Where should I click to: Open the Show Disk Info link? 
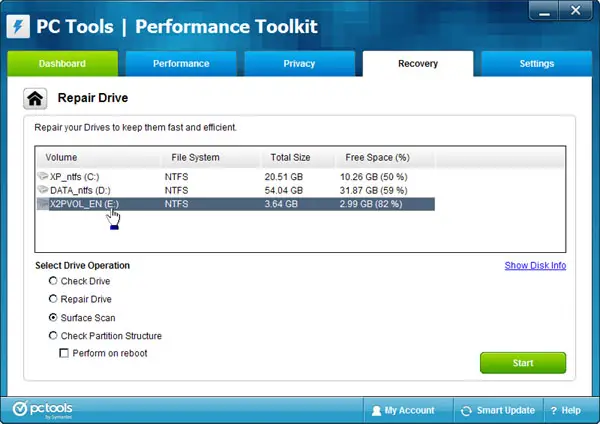[x=535, y=265]
